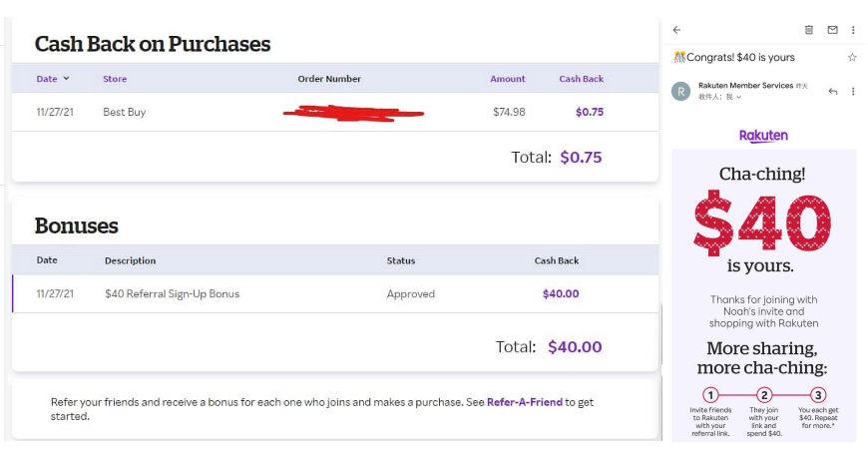Click the $0.75 cash back amount
This screenshot has width=868, height=455.
coord(590,112)
